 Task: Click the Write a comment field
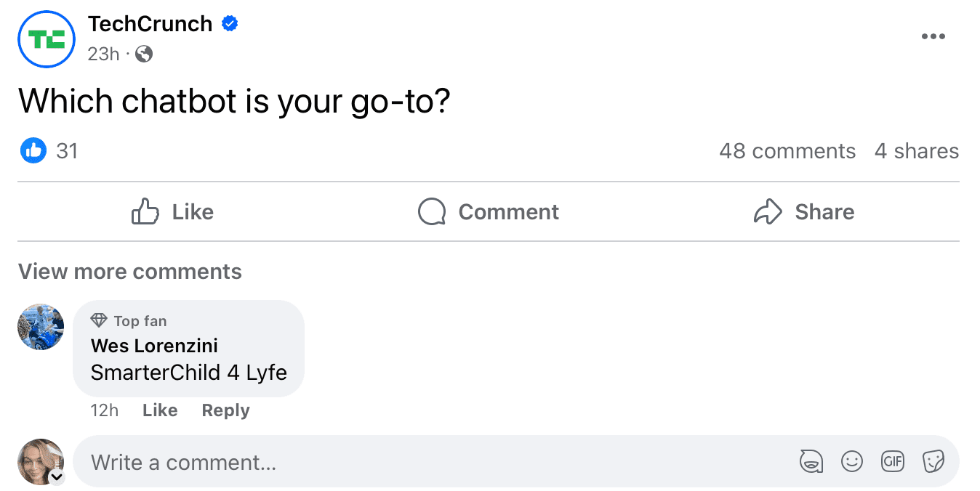[291, 461]
